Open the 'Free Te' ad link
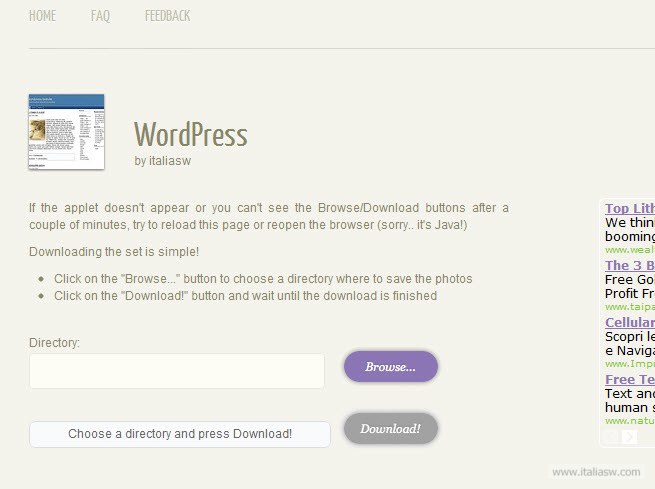The height and width of the screenshot is (489, 655). tap(630, 380)
